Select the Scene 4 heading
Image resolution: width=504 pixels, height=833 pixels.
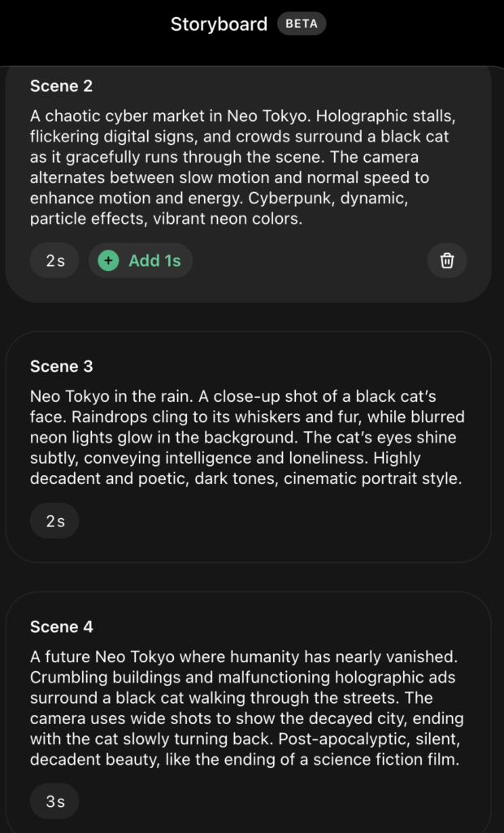tap(61, 626)
